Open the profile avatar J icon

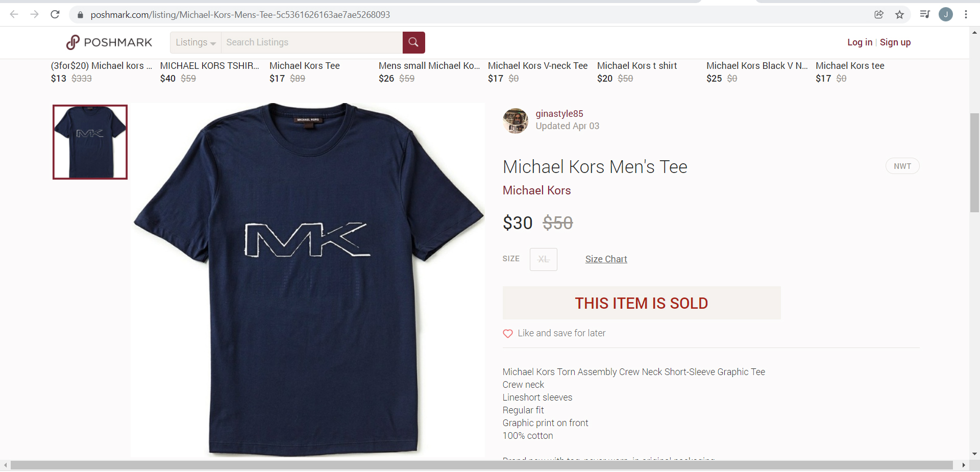point(946,14)
